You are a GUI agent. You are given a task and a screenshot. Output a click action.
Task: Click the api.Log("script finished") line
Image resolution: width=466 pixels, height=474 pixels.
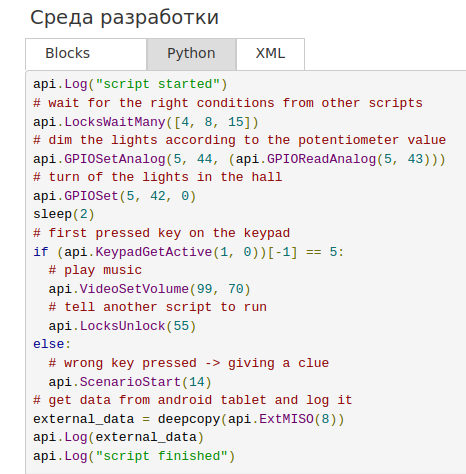click(x=134, y=456)
